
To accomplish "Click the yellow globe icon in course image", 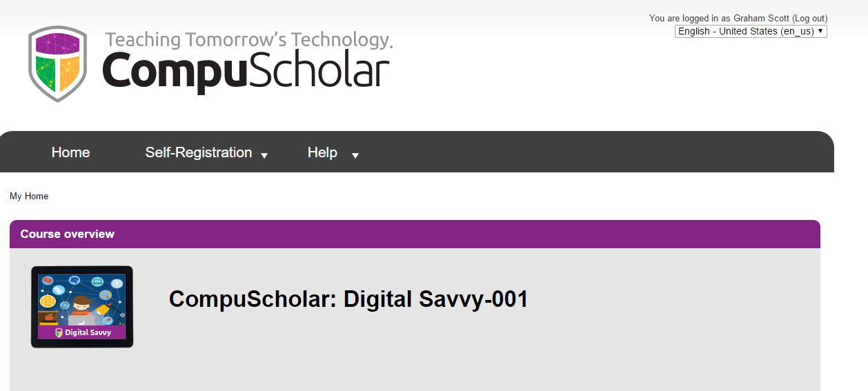I will tap(48, 301).
